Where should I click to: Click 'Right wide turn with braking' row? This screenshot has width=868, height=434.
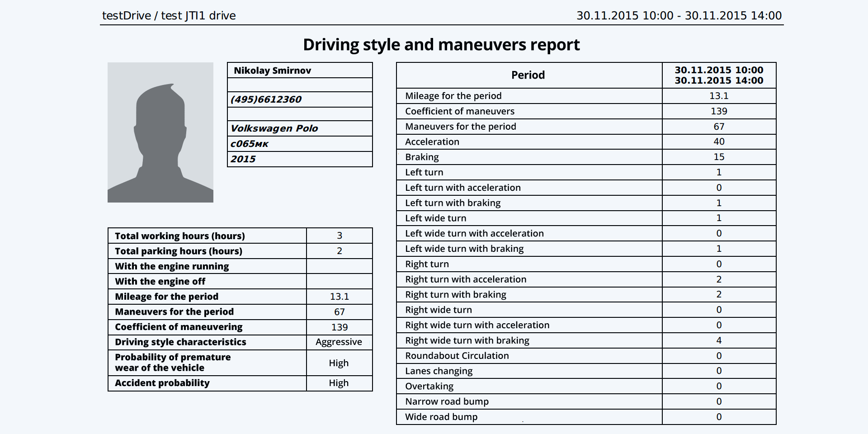click(x=586, y=340)
